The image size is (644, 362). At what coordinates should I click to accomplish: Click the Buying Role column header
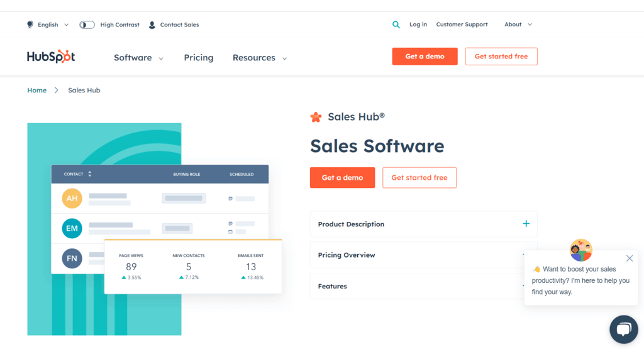click(x=186, y=175)
